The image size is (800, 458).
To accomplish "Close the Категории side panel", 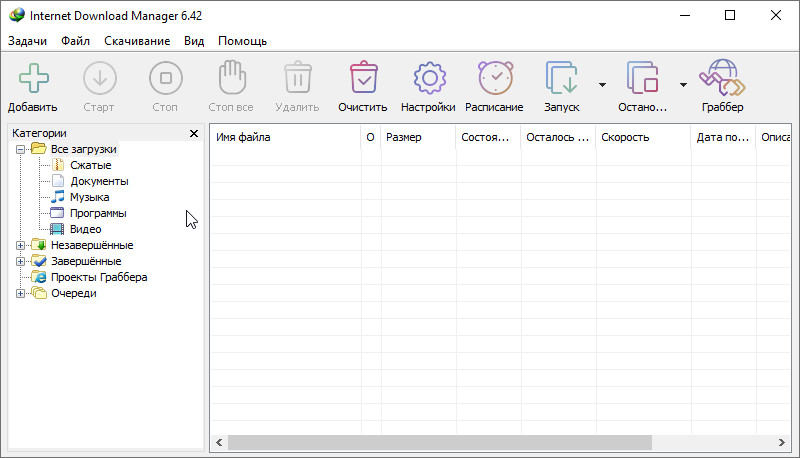I will click(194, 133).
